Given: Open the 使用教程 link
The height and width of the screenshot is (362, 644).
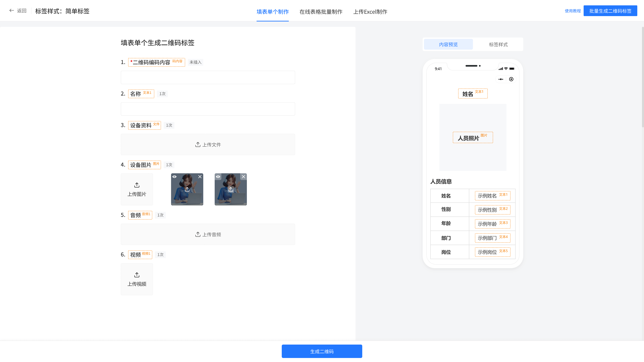Looking at the screenshot, I should pyautogui.click(x=573, y=11).
